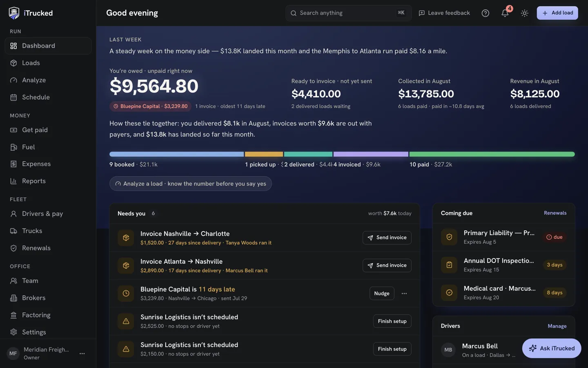Open the Factoring page

48,315
